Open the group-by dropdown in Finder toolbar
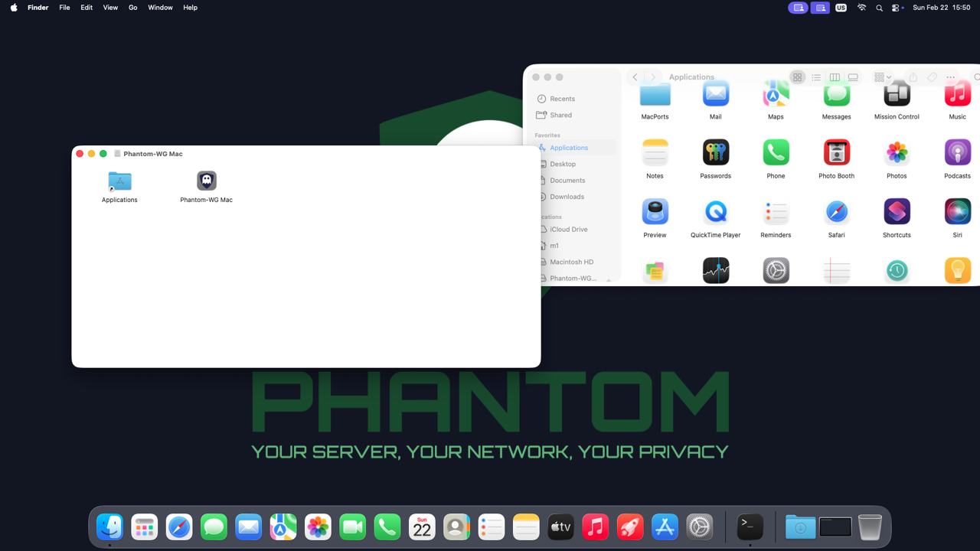The image size is (980, 551). (882, 77)
